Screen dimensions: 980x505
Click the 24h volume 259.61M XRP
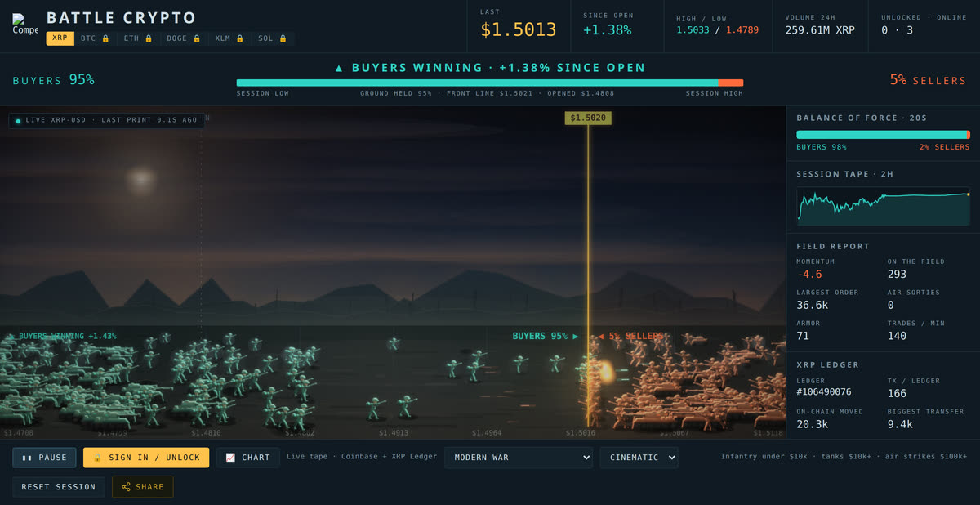pos(819,30)
